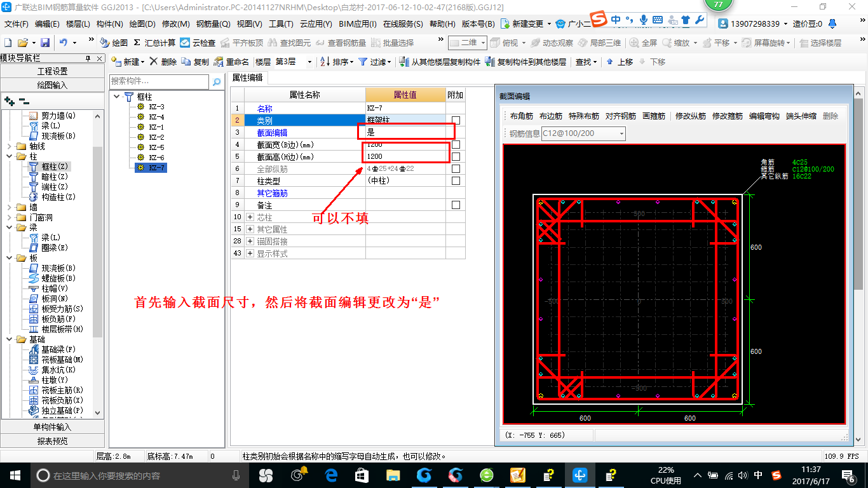868x488 pixels.
Task: Run 汇总计算 summary calculation
Action: 154,43
